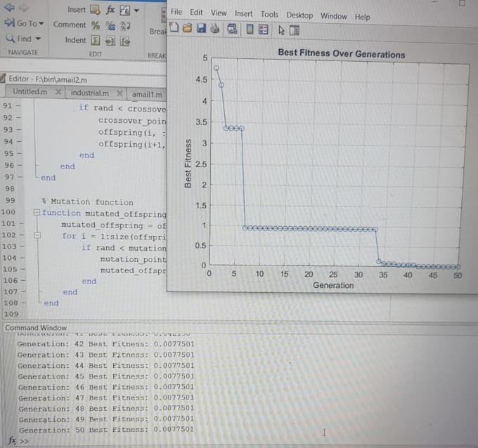Click the Insert Legend icon
Screen dimensions: 478x448
coord(263,30)
